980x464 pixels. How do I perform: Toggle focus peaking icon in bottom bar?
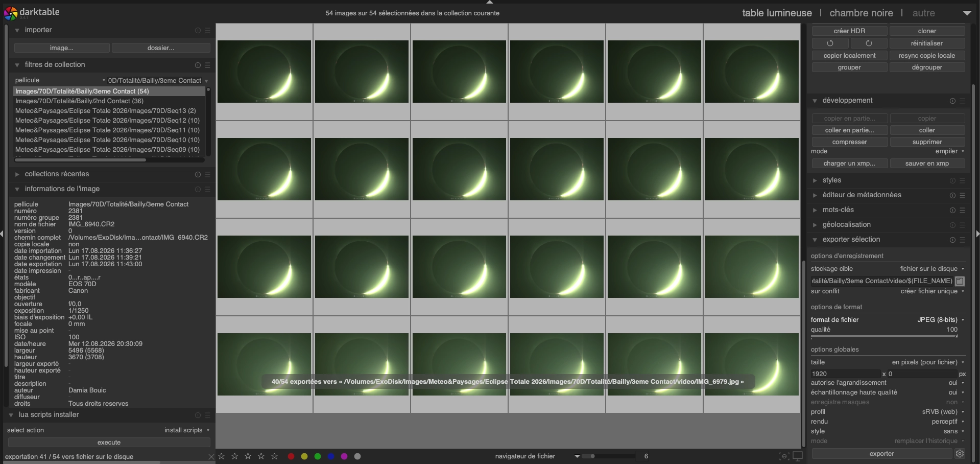[784, 456]
